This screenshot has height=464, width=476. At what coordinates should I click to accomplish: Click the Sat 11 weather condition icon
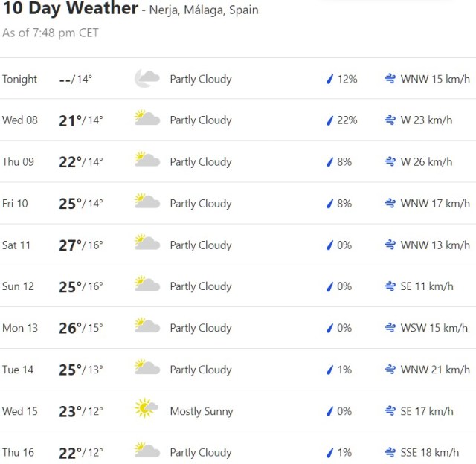point(147,245)
